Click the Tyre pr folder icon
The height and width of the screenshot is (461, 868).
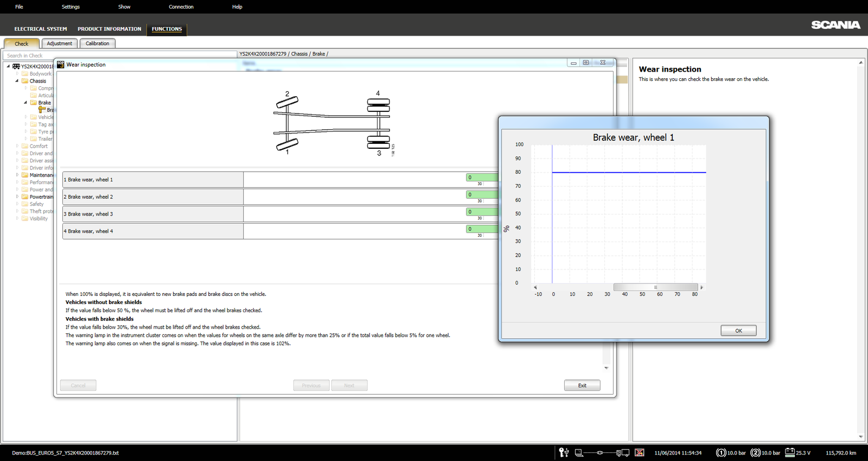click(x=34, y=131)
